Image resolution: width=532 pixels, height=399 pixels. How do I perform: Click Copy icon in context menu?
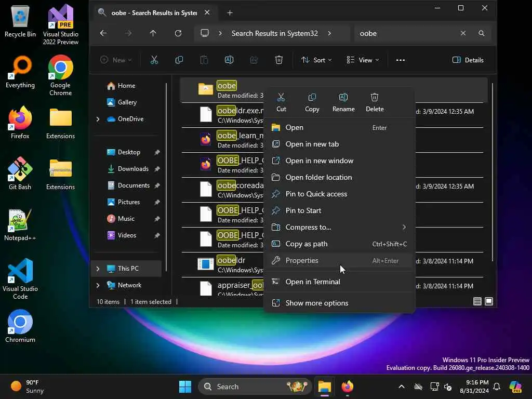pos(312,102)
